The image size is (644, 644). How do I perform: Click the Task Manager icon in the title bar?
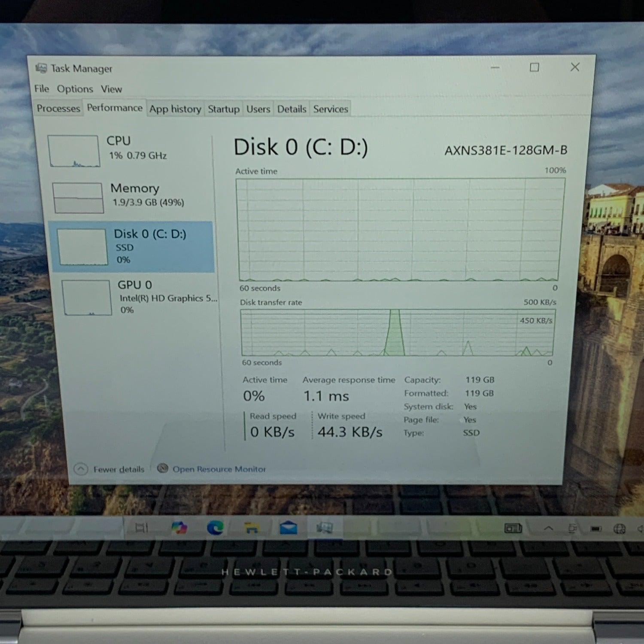(x=42, y=68)
